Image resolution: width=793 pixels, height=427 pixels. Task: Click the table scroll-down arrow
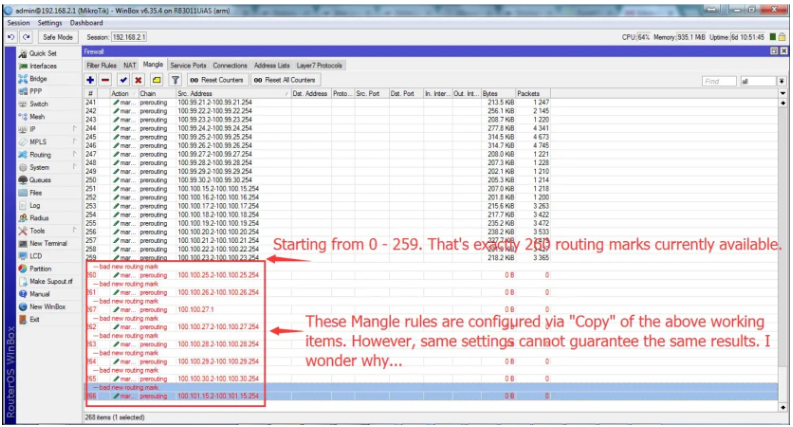783,407
